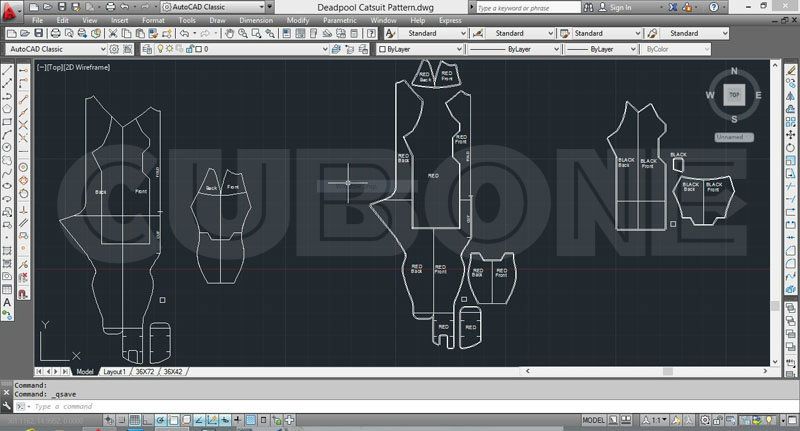Click Sign In link
This screenshot has height=431, width=800.
620,7
